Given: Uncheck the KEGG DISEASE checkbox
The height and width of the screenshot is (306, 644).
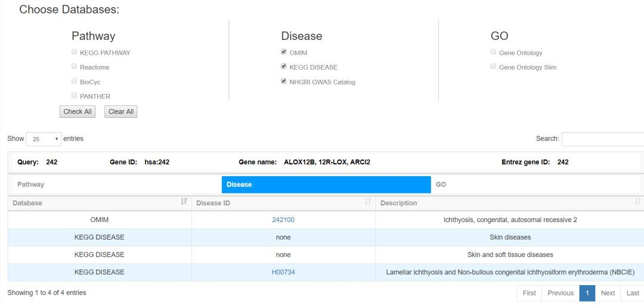Looking at the screenshot, I should 284,67.
